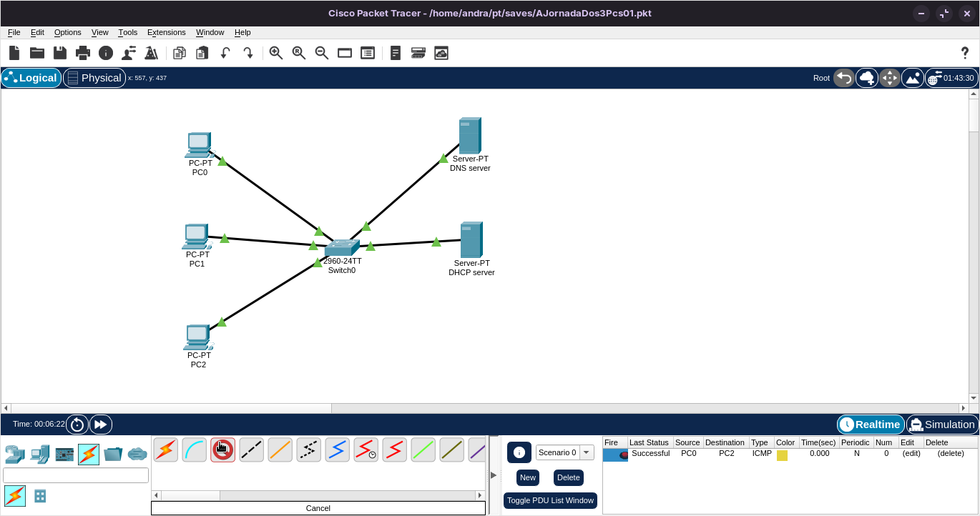Click the device search input field
The height and width of the screenshot is (516, 980).
[x=76, y=475]
